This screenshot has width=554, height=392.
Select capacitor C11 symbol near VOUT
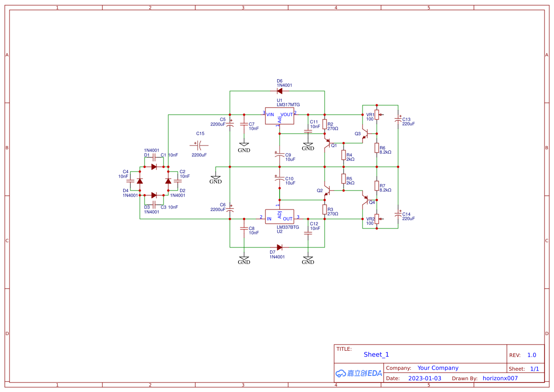click(308, 131)
